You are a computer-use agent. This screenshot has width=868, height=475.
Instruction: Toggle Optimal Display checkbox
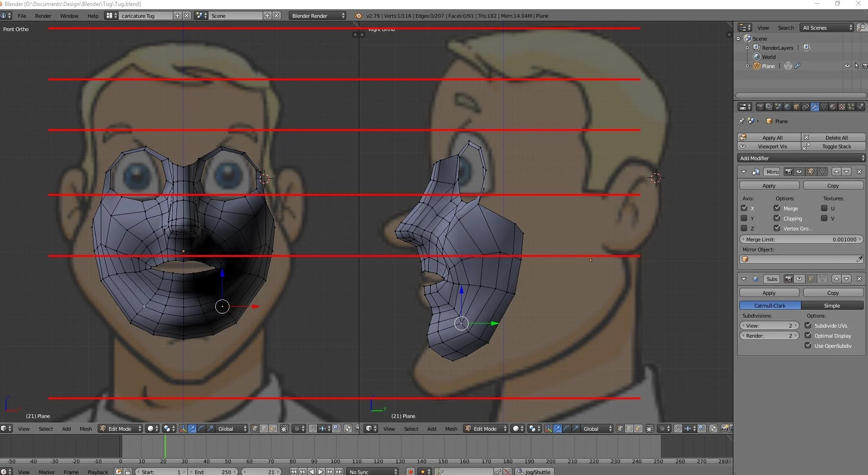(x=808, y=335)
